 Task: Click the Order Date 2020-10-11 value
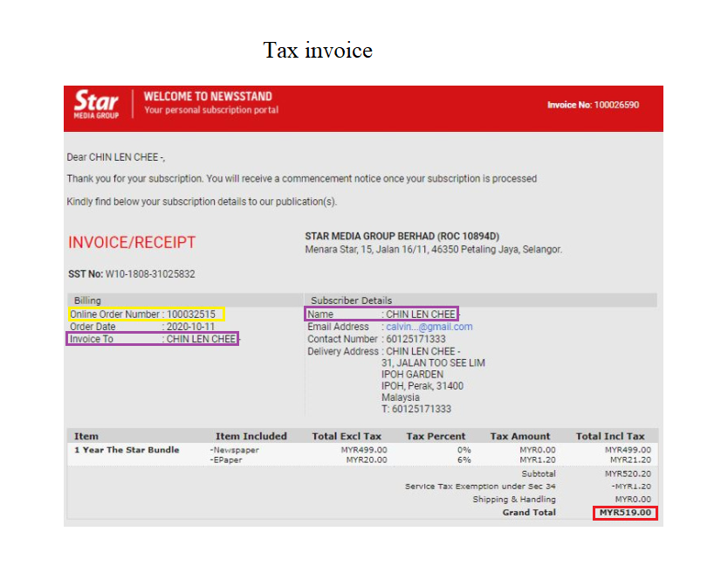190,327
